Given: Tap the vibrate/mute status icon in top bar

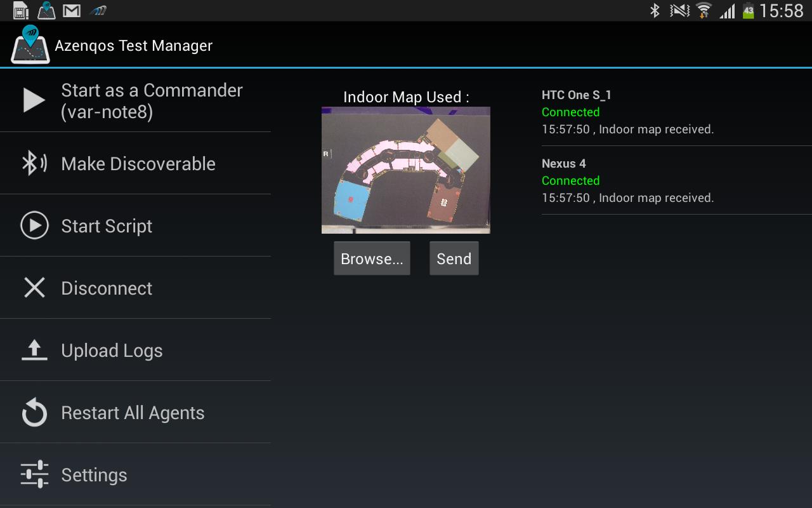Looking at the screenshot, I should click(679, 10).
